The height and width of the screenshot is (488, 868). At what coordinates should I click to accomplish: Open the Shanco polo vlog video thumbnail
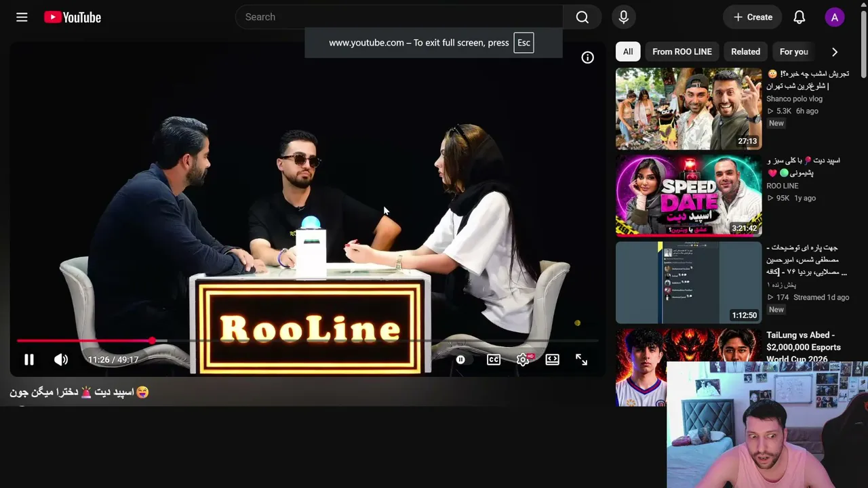(x=688, y=108)
